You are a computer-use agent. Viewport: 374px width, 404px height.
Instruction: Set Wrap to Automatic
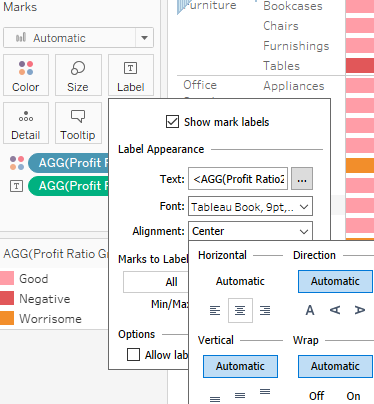tap(335, 366)
